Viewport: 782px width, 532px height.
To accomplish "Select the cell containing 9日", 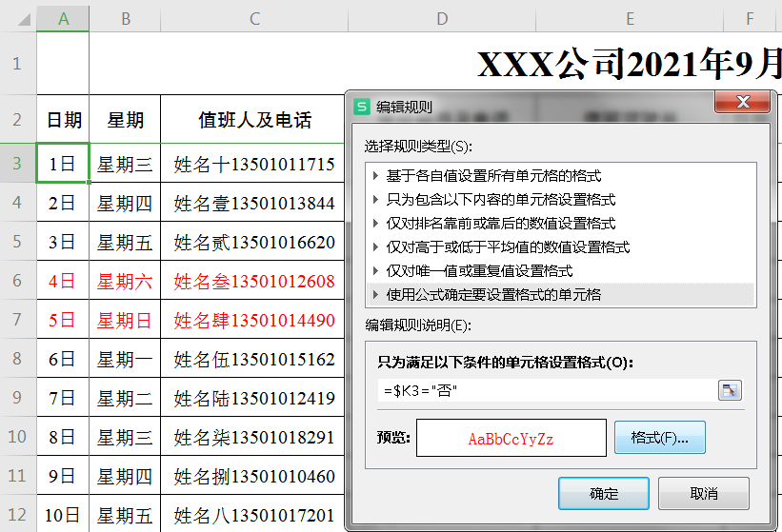I will click(63, 475).
